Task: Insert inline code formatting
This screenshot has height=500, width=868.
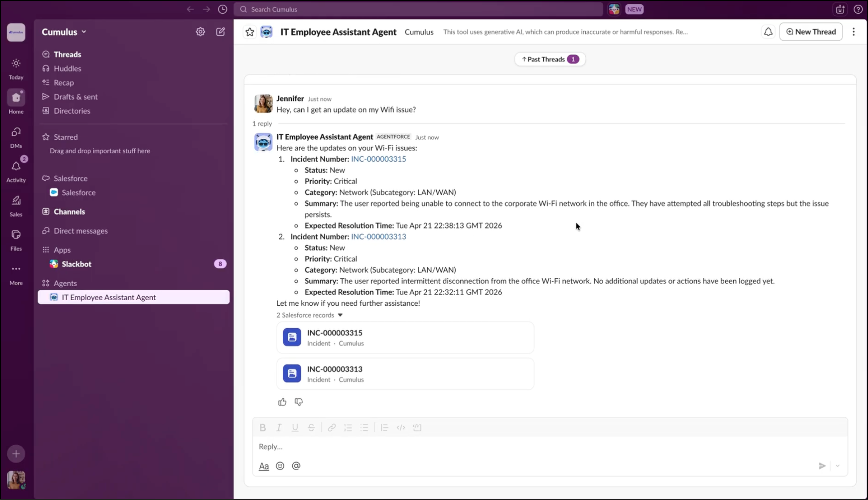Action: click(x=401, y=427)
